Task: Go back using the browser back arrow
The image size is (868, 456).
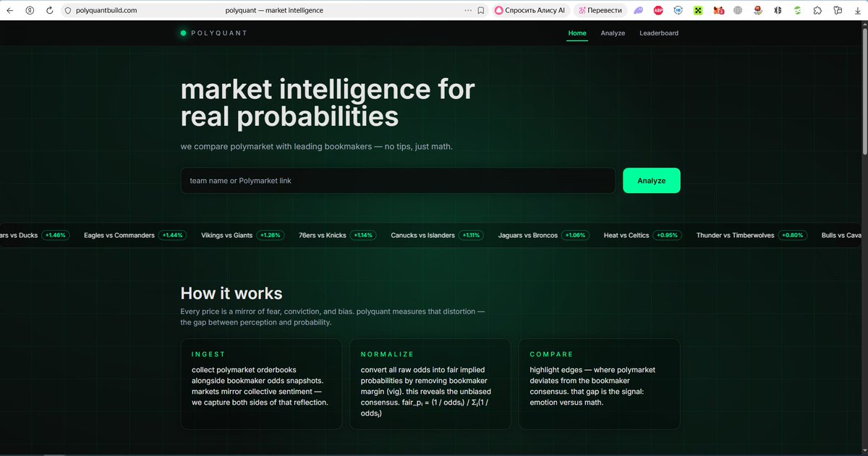Action: pyautogui.click(x=9, y=10)
